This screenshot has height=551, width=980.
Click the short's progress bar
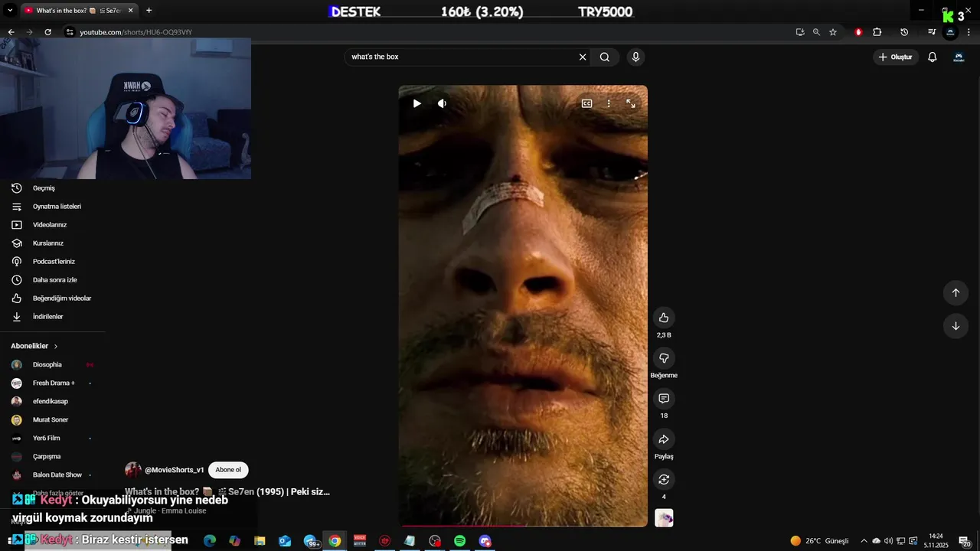pos(523,526)
